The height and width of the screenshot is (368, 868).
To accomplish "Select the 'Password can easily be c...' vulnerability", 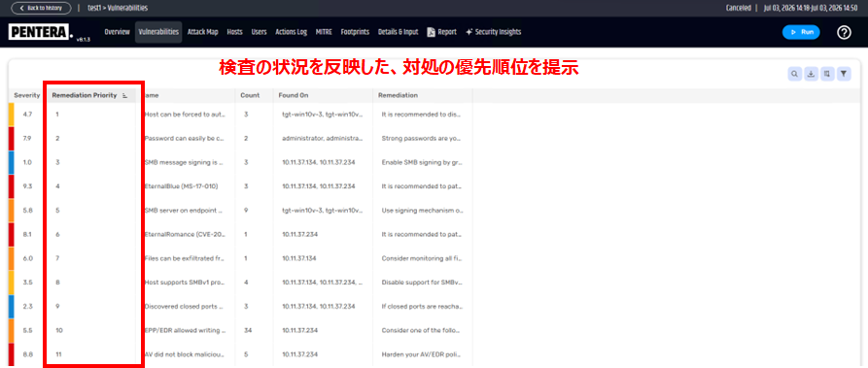I will tap(184, 138).
